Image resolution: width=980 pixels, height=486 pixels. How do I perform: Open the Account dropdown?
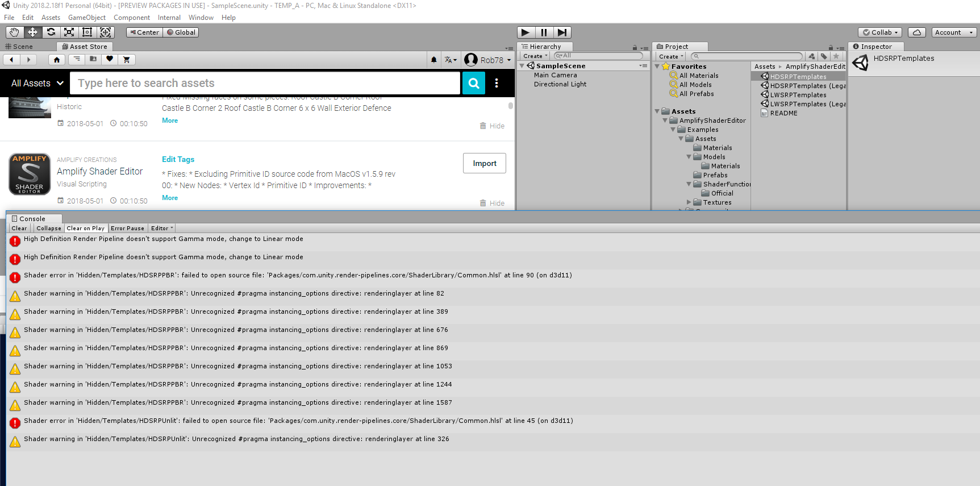[954, 32]
